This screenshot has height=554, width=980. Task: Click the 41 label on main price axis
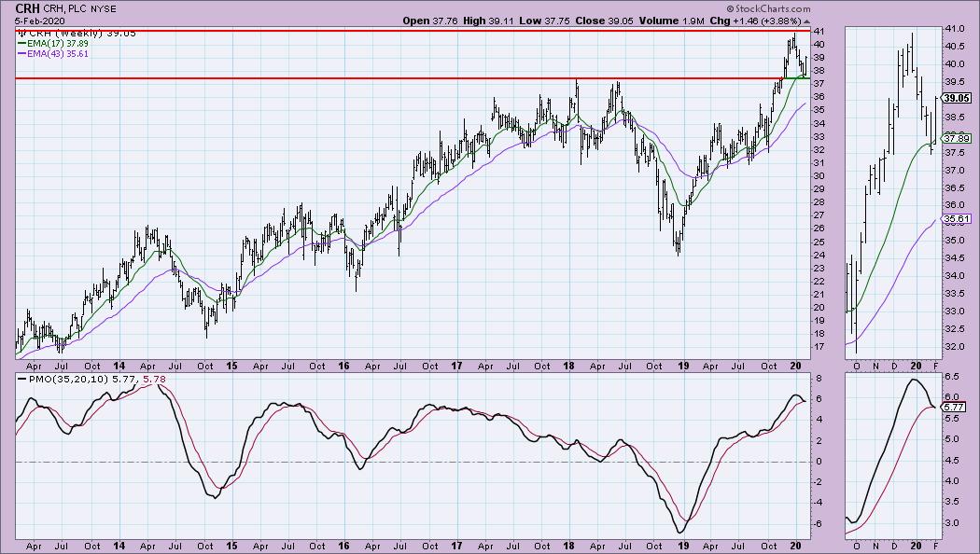coord(819,31)
